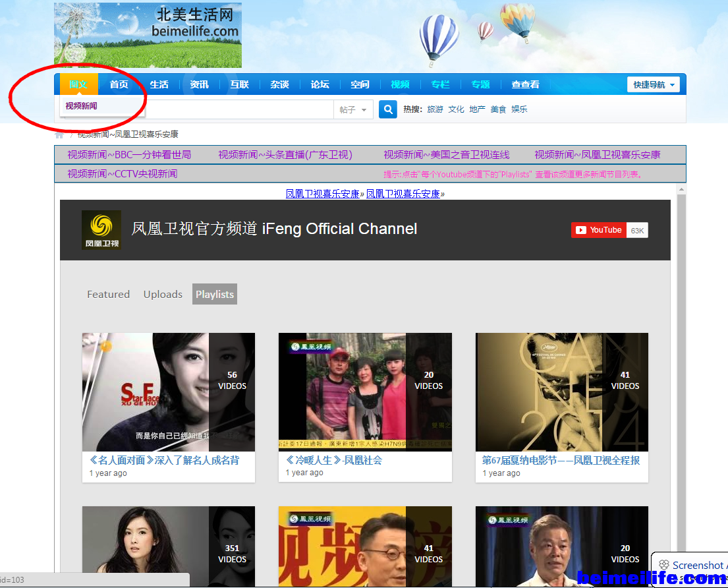Screen dimensions: 728x588
Task: Expand the 帖子 search type dropdown
Action: (354, 109)
